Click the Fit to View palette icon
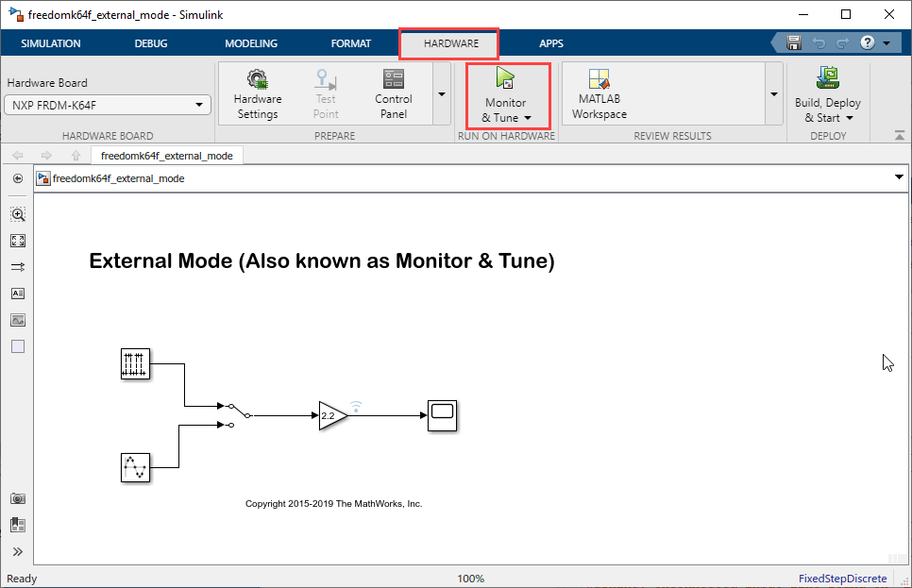 [x=18, y=241]
